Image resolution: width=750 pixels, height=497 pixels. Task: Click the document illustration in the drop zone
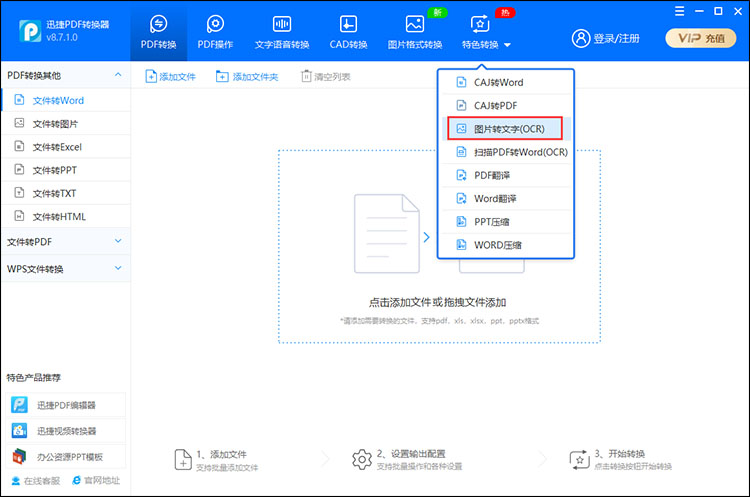(x=386, y=233)
